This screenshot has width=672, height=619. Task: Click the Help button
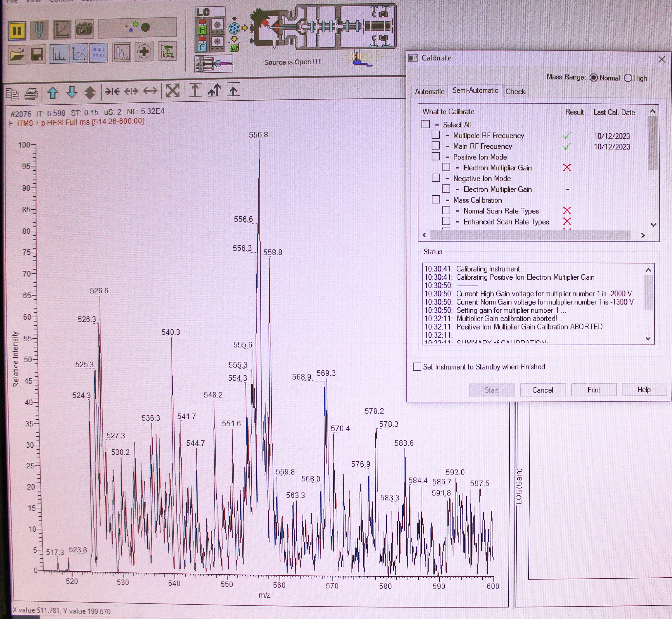coord(644,390)
